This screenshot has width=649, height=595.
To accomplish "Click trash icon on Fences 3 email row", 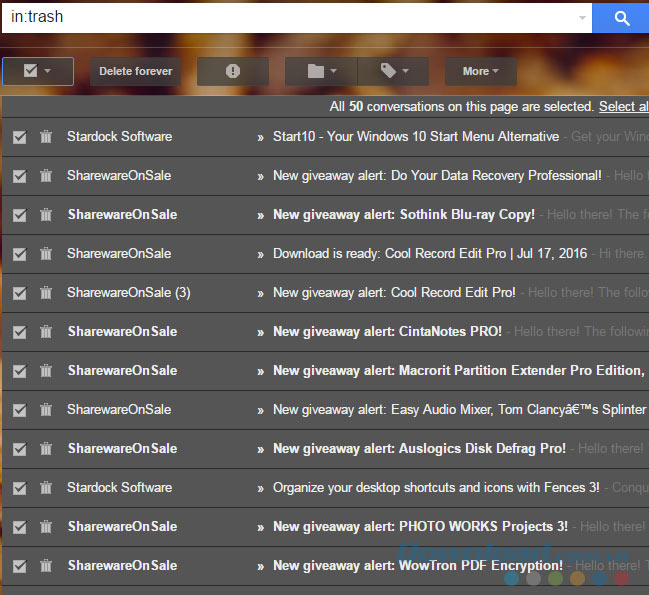I will click(45, 488).
